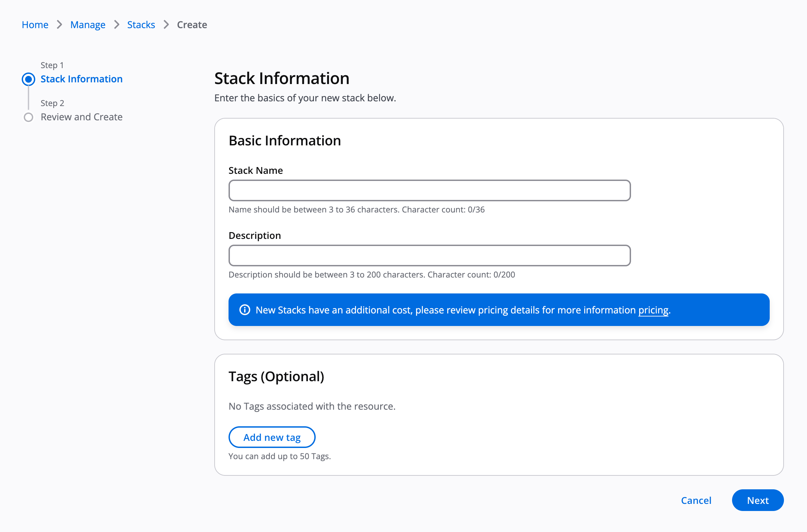This screenshot has width=807, height=532.
Task: Open the Stacks breadcrumb link
Action: (x=141, y=24)
